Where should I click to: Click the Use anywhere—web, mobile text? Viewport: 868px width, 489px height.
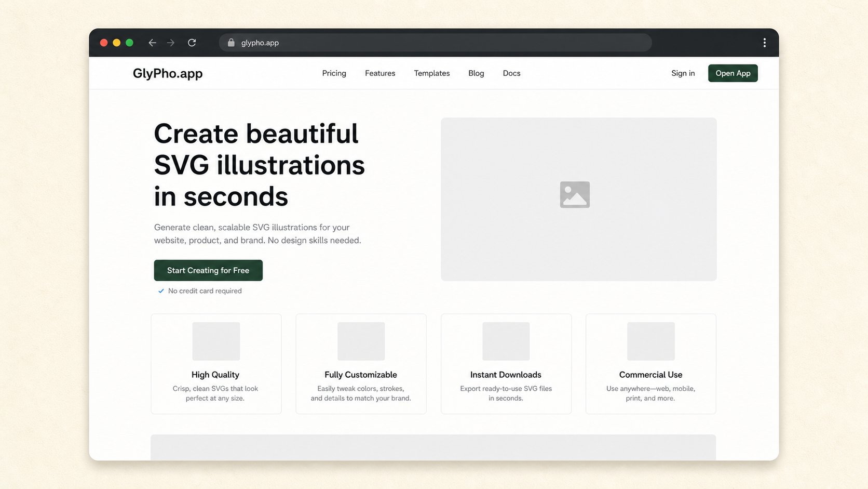click(x=650, y=393)
